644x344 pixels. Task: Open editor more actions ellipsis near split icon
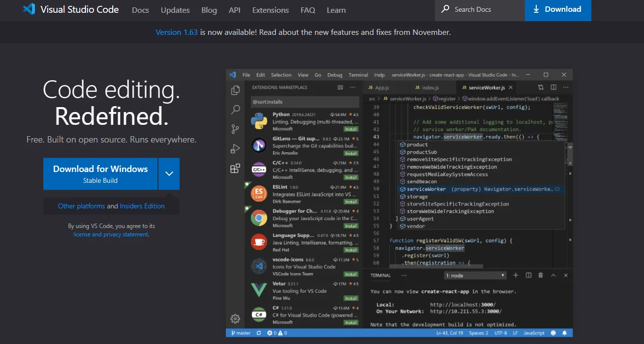[566, 87]
